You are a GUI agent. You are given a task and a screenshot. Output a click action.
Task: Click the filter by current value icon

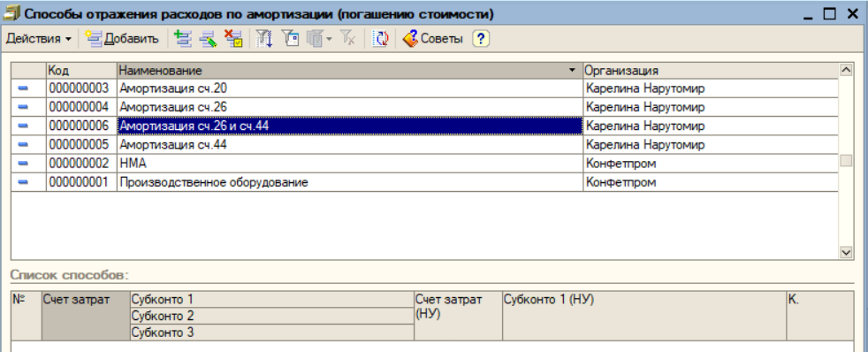click(x=290, y=39)
